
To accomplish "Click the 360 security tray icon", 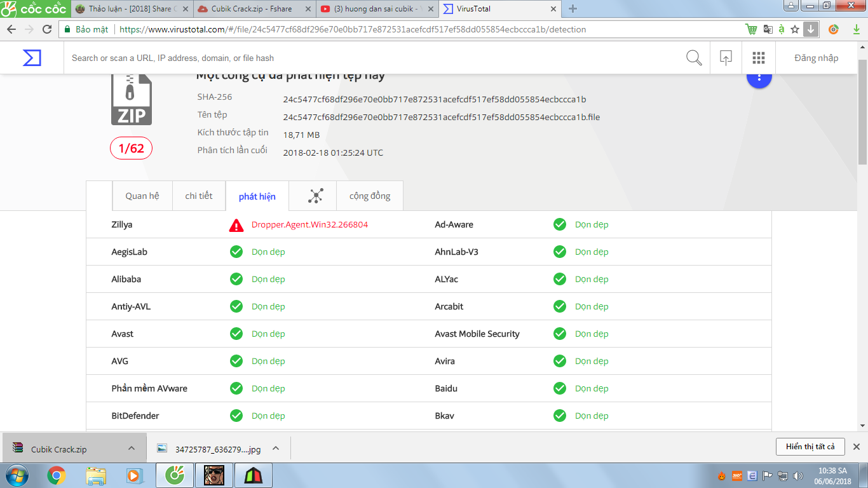I will (x=737, y=476).
